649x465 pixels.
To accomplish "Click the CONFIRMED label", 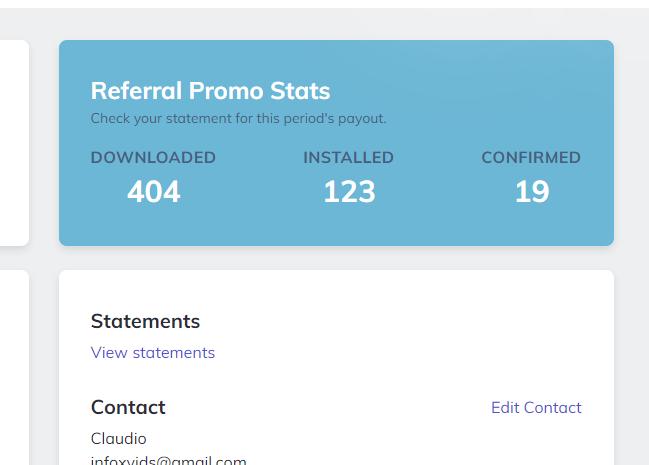I will point(531,157).
